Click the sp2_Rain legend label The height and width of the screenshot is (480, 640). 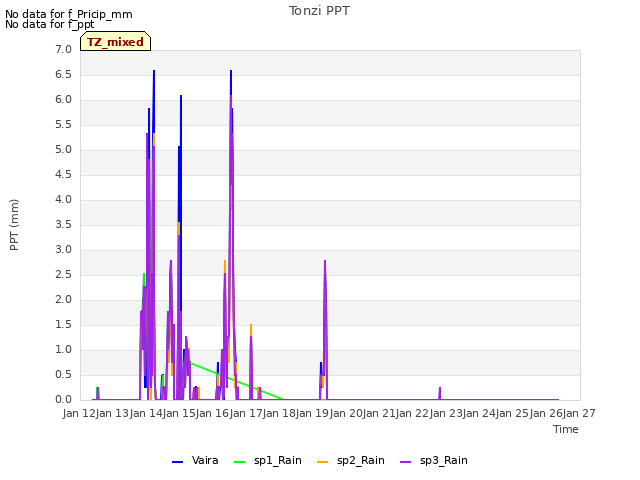tap(361, 460)
